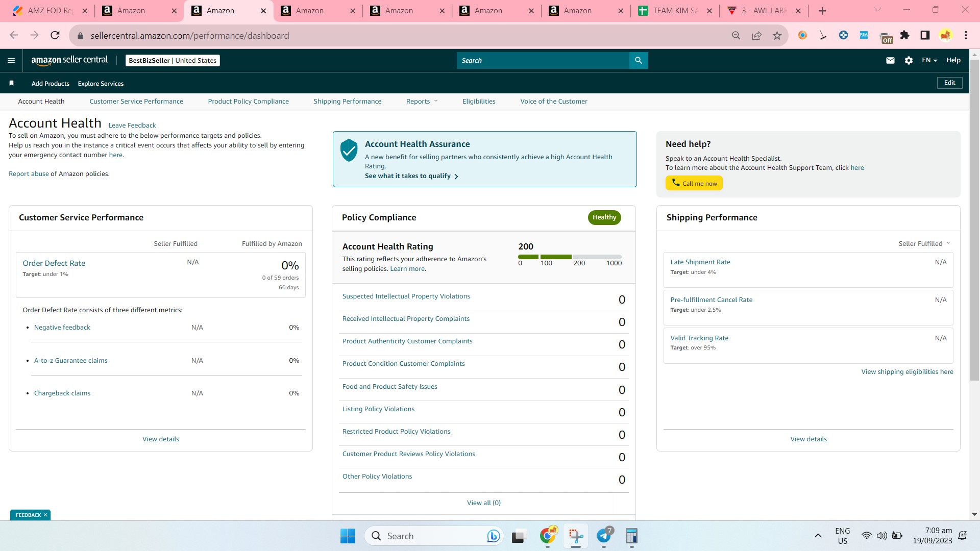Click the Windows taskbar Search box
The height and width of the screenshot is (551, 980).
pyautogui.click(x=434, y=536)
